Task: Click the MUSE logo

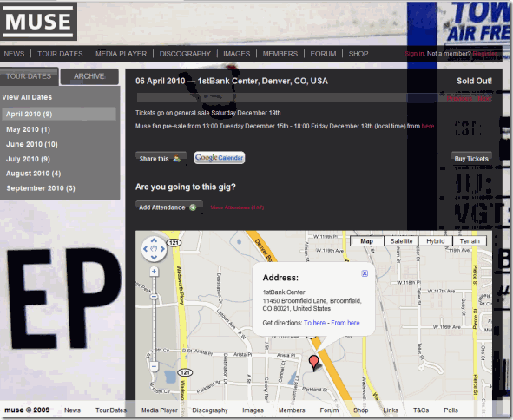Action: 38,22
